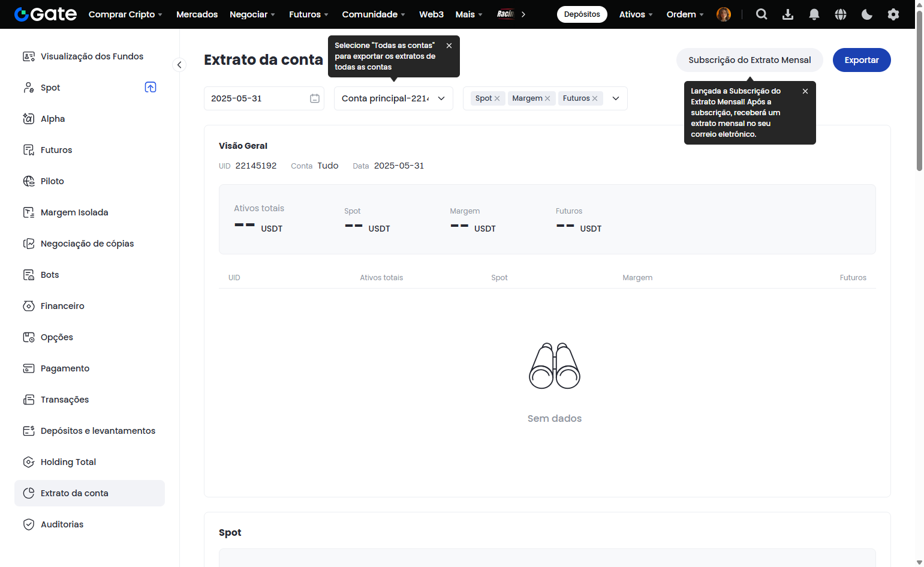The height and width of the screenshot is (567, 924).
Task: Open language globe selector
Action: click(841, 14)
